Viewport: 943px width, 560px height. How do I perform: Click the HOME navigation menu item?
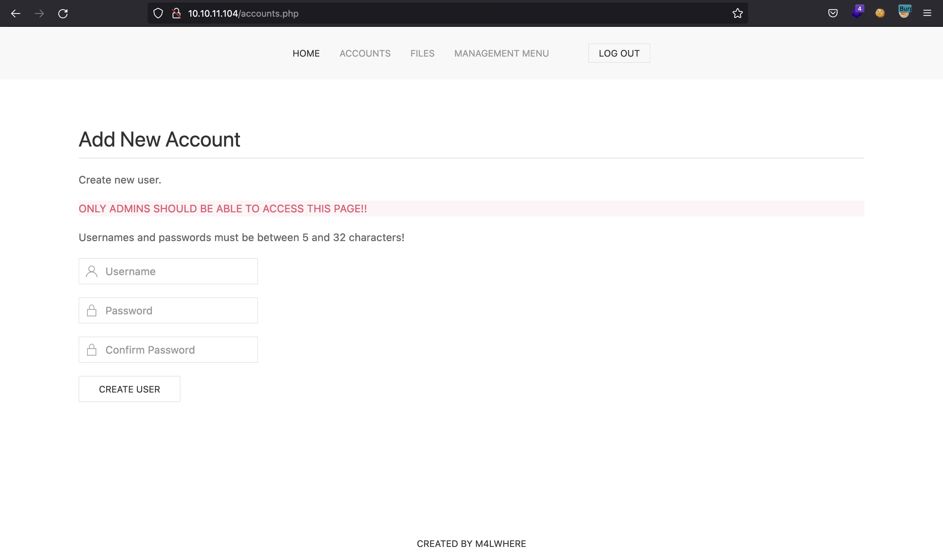pyautogui.click(x=306, y=53)
